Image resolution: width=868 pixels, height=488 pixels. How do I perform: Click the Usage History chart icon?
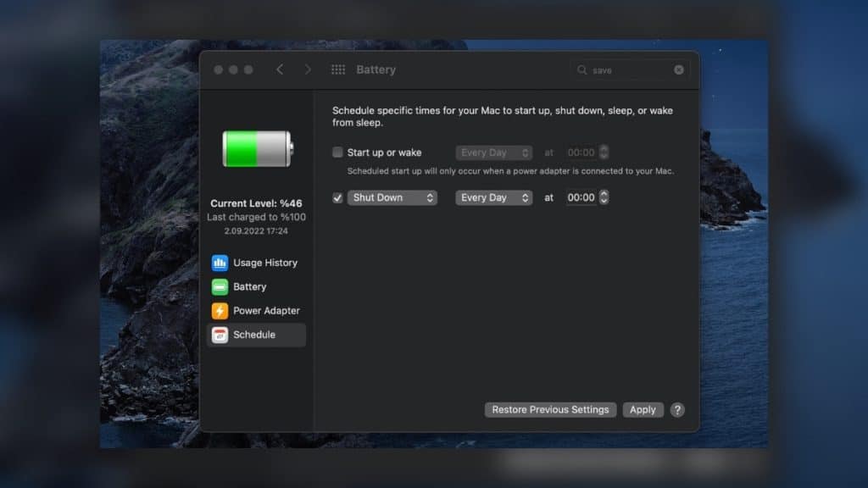coord(220,263)
